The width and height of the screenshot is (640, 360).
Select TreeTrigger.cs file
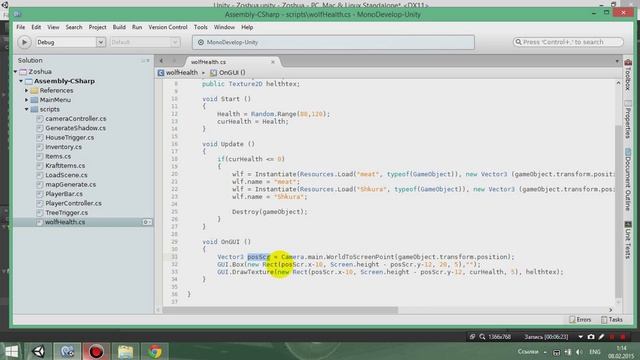tap(67, 212)
